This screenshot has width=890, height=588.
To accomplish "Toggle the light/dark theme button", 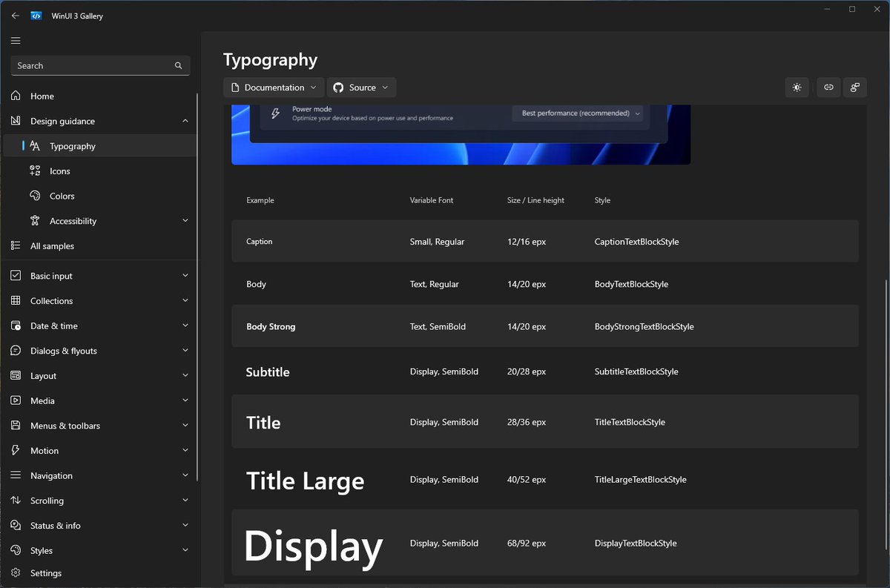I will pyautogui.click(x=797, y=87).
